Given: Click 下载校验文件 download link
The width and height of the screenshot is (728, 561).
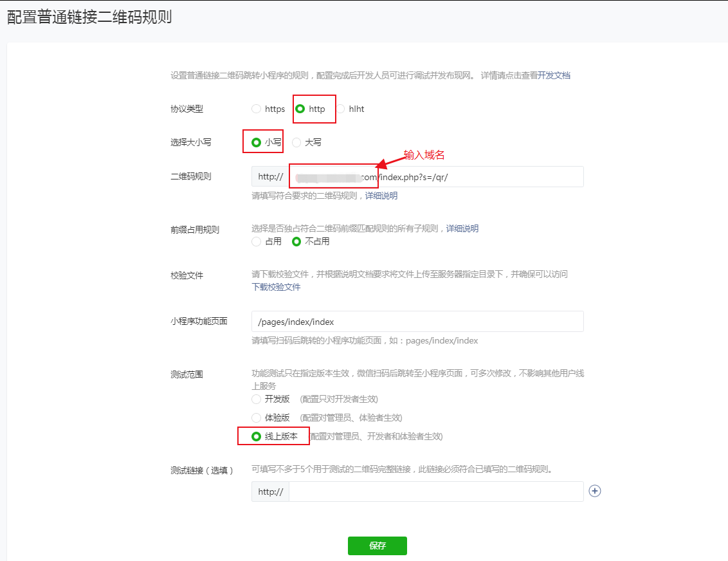Looking at the screenshot, I should (277, 287).
